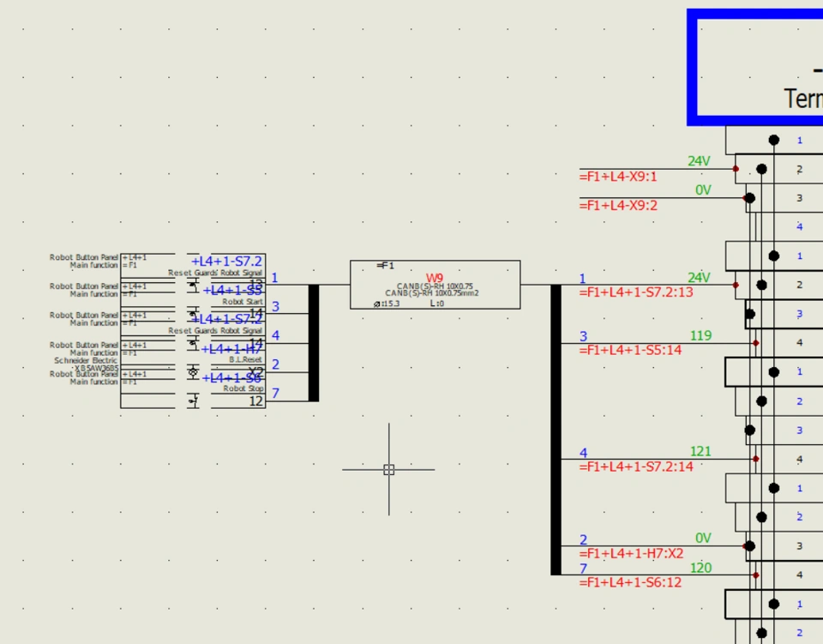Select the =F1+L4+1-H7:X2 target reference

point(632,554)
